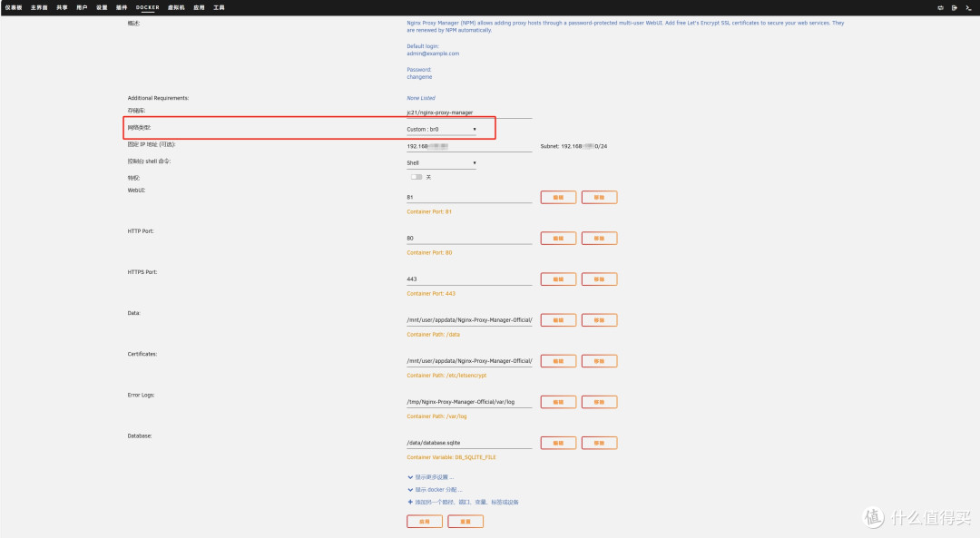This screenshot has height=538, width=980.
Task: Open the 仪表板 dashboard menu
Action: pos(14,7)
